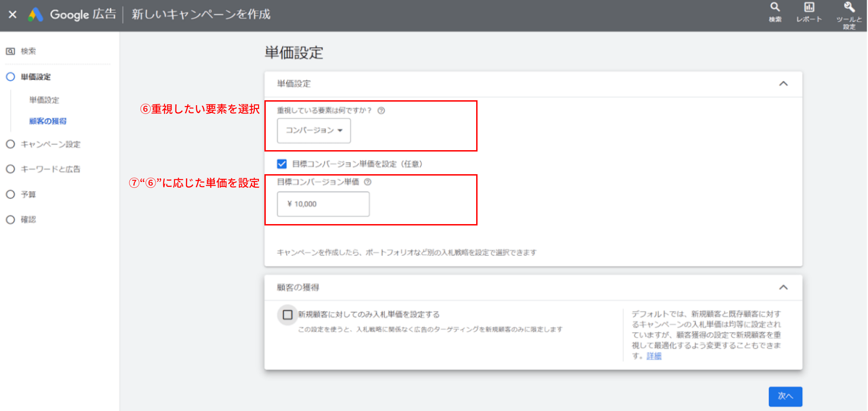This screenshot has height=411, width=868.
Task: Click the 単価設定 page heading
Action: 294,53
